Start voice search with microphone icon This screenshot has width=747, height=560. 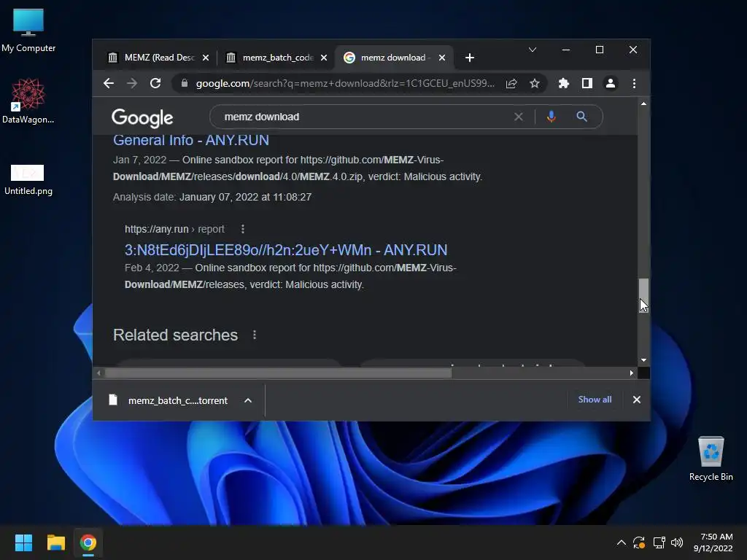pyautogui.click(x=551, y=117)
